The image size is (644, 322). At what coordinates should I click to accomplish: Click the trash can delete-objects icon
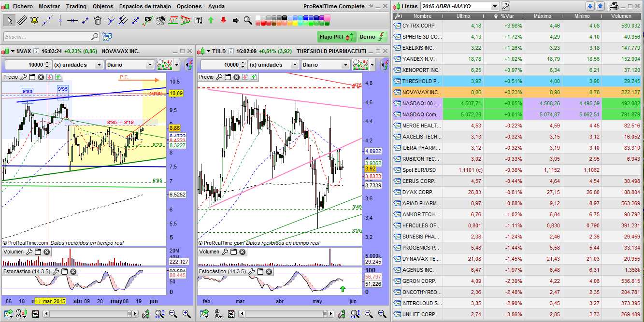[x=98, y=20]
